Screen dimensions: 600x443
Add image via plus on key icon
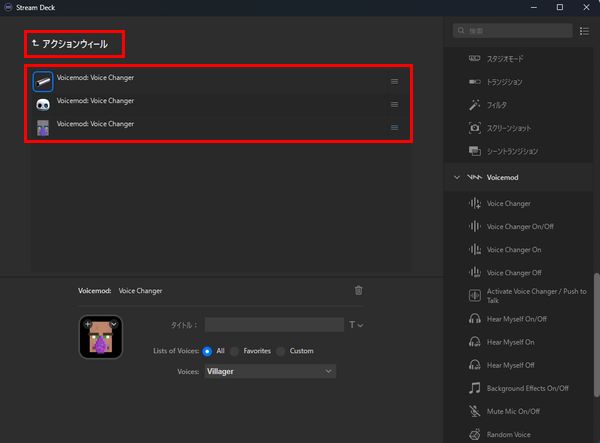[88, 324]
